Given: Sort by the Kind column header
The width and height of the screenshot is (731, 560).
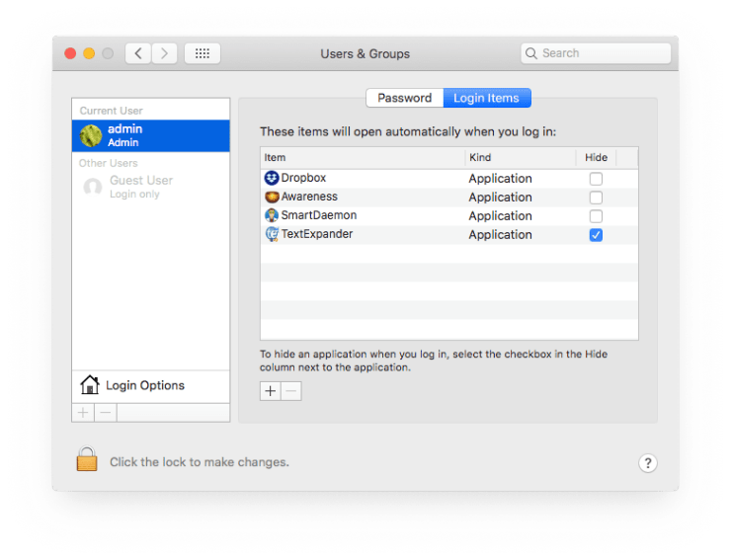Looking at the screenshot, I should 521,158.
